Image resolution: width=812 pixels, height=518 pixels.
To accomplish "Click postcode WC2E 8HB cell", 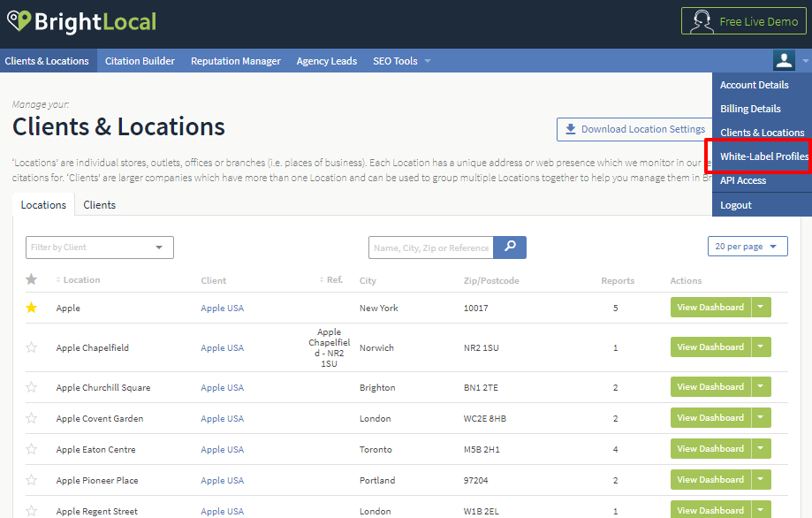I will [485, 418].
